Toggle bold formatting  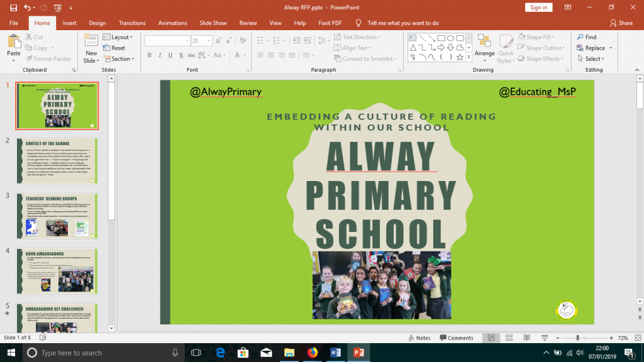pos(149,55)
